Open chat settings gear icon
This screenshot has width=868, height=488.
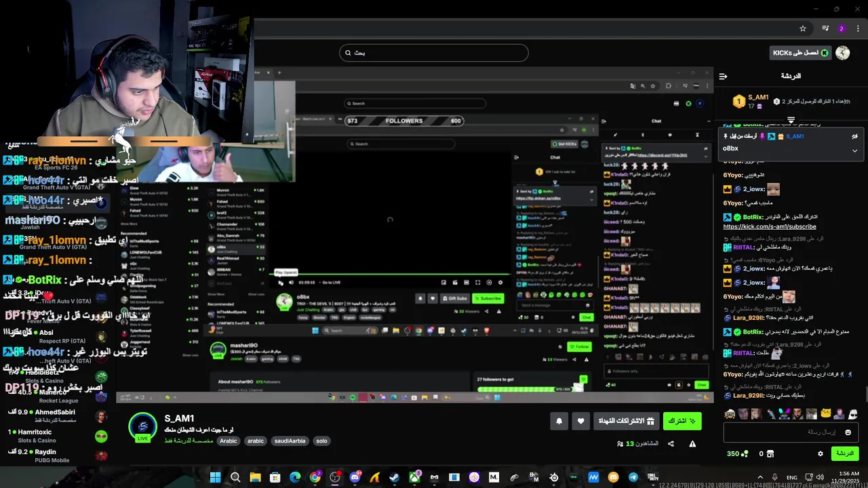point(821,453)
